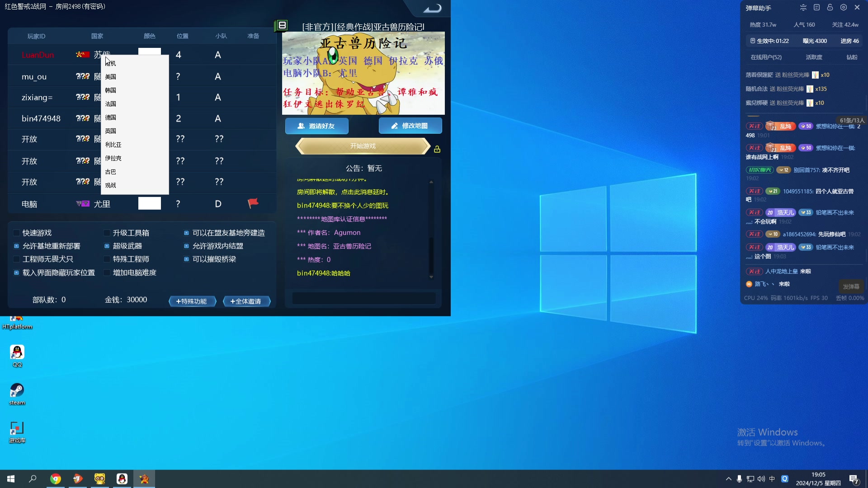The width and height of the screenshot is (868, 488).
Task: Click the +全体邀请 button
Action: [247, 301]
